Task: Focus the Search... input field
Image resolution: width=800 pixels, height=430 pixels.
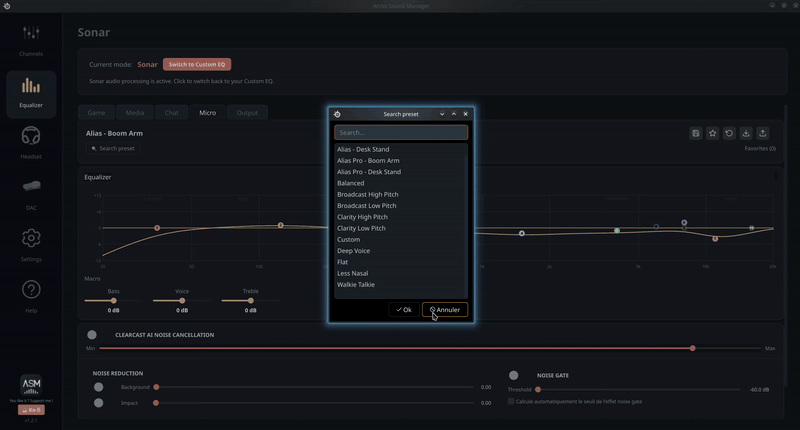Action: click(x=401, y=133)
